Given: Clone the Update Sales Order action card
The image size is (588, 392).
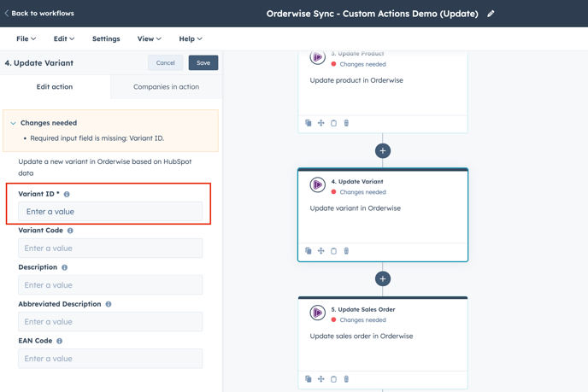Looking at the screenshot, I should pos(309,379).
